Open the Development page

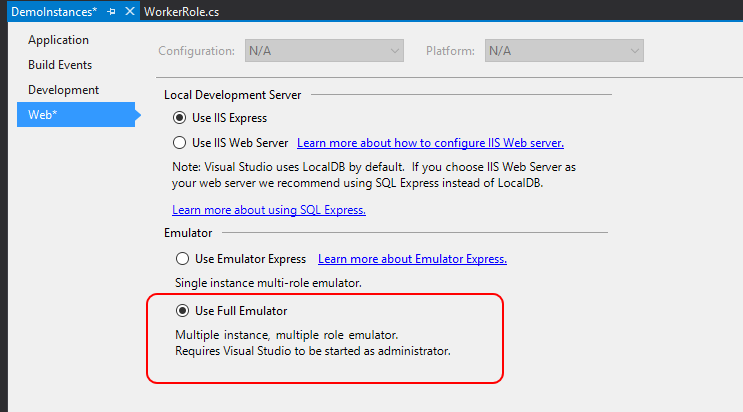(63, 90)
